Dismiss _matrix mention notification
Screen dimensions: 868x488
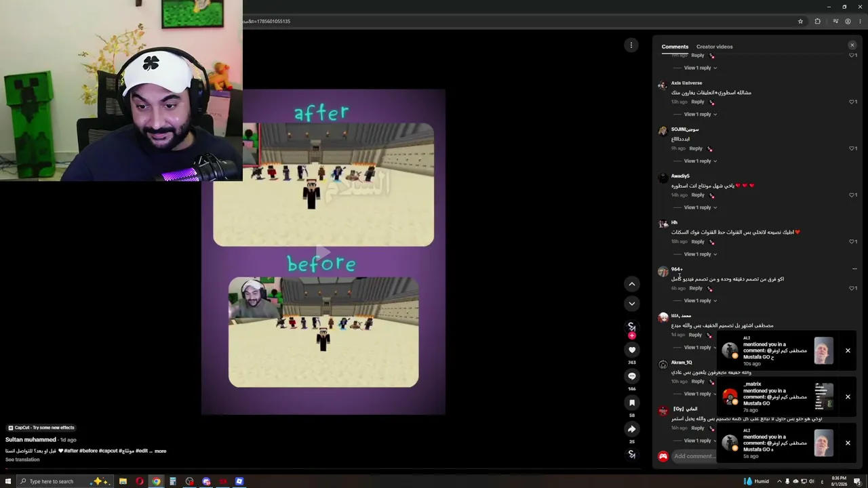(x=848, y=396)
